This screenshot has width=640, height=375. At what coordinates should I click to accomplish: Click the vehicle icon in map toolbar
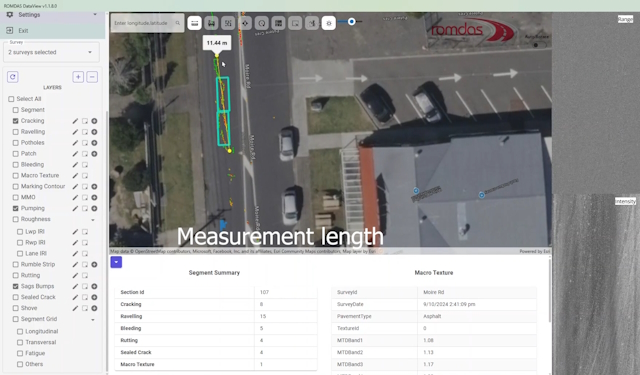point(211,23)
